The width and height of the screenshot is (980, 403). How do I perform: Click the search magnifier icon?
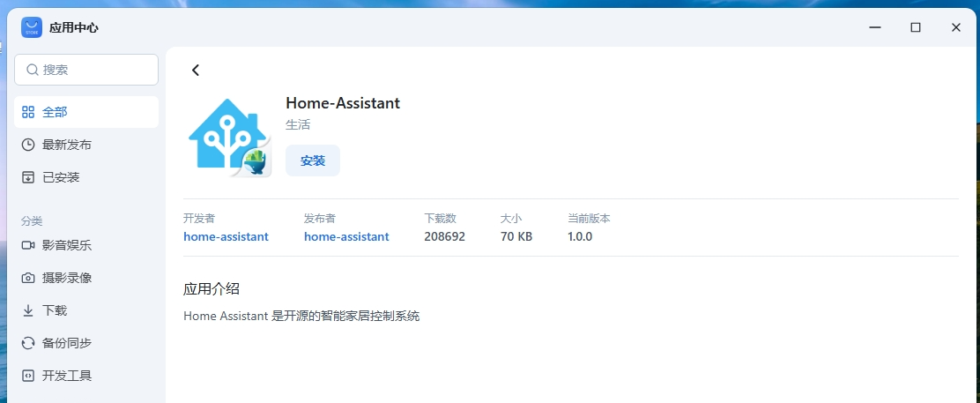click(33, 70)
